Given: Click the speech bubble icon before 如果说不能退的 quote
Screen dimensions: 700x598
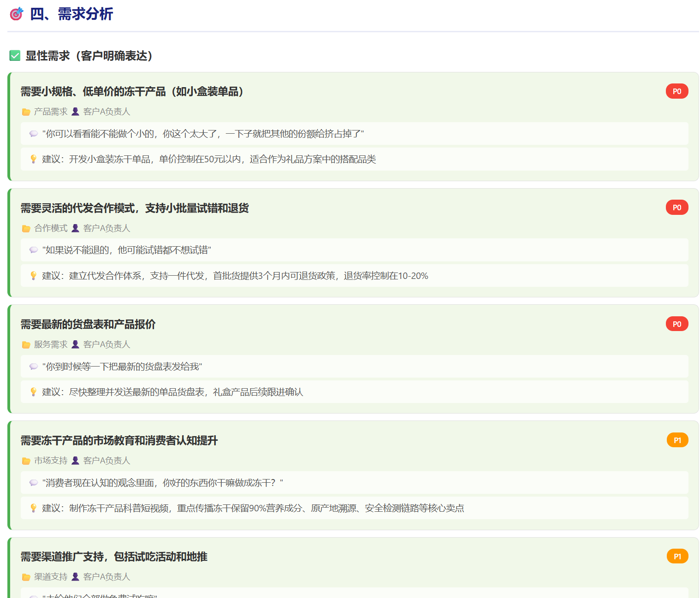Looking at the screenshot, I should (34, 250).
